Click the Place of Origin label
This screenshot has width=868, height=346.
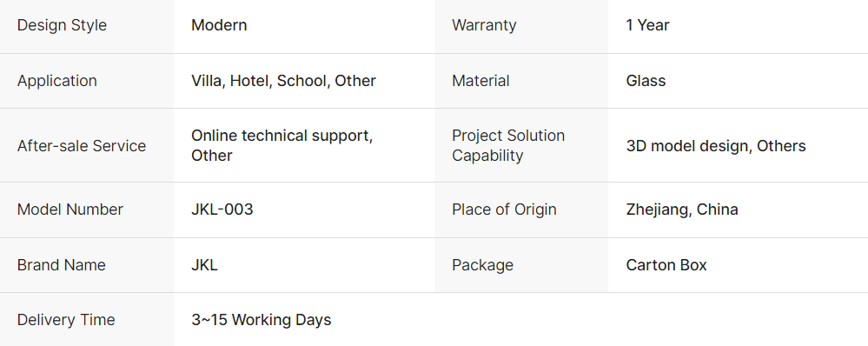point(504,210)
